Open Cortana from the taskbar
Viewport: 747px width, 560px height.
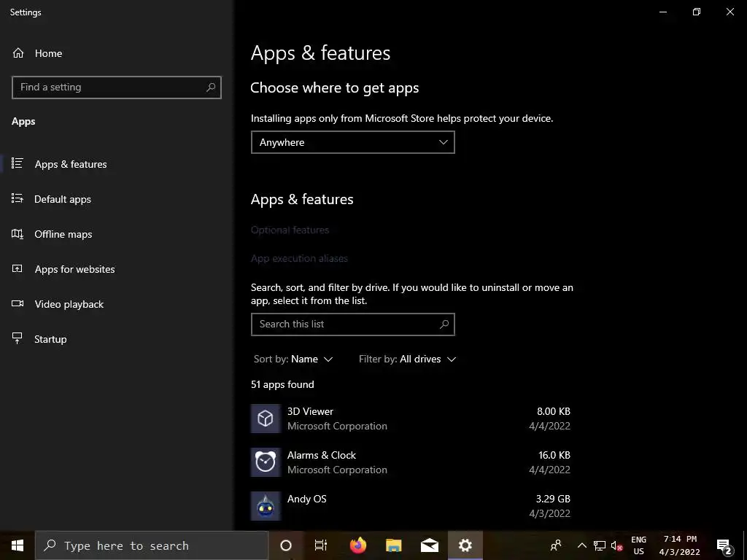pos(286,545)
